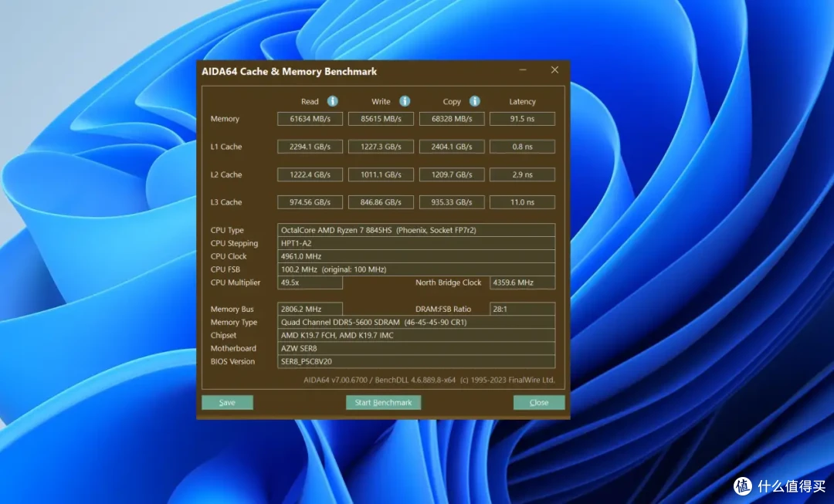Click the Write info icon

tap(405, 101)
